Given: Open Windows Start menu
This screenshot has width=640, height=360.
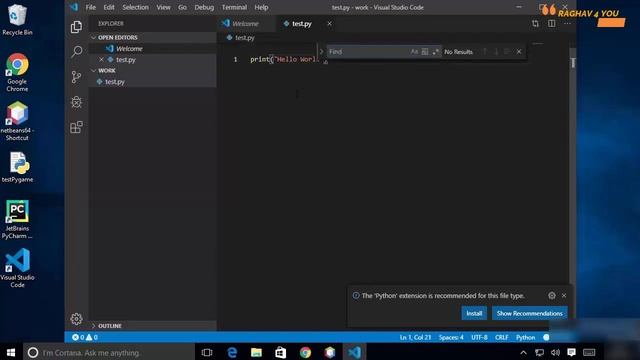Looking at the screenshot, I should pos(11,352).
